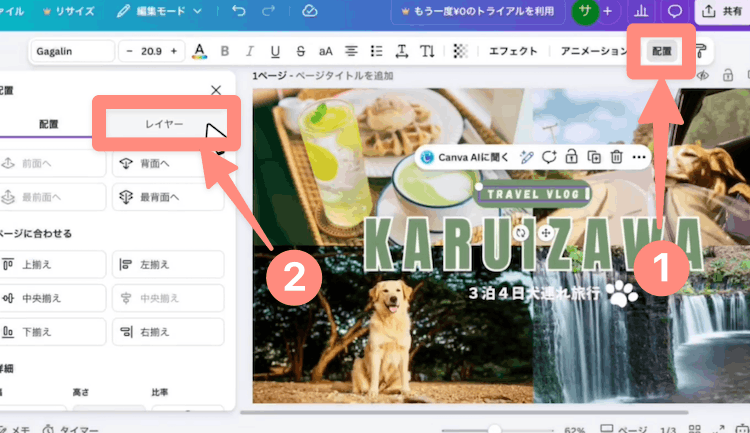Click the move handle under KARUIZAWA
The height and width of the screenshot is (433, 750).
(545, 233)
